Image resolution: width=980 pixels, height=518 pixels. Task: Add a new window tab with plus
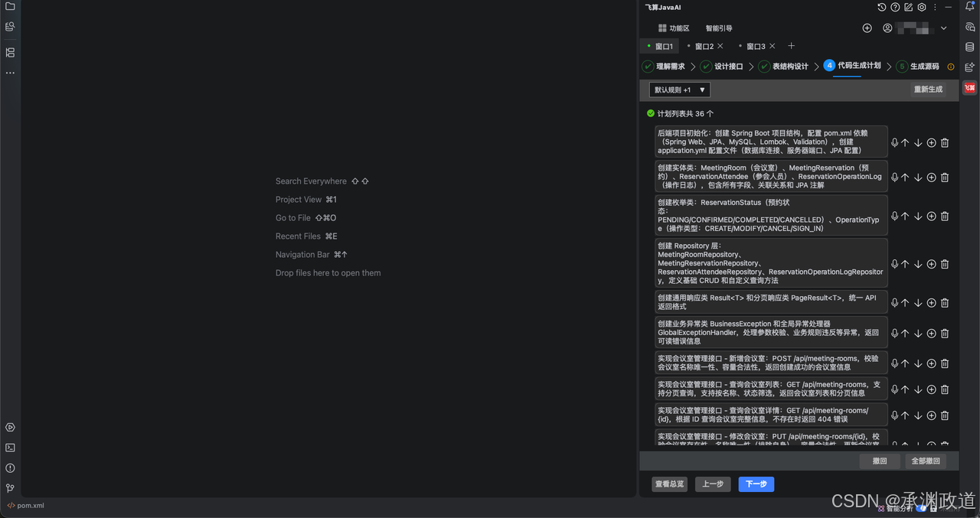tap(792, 47)
